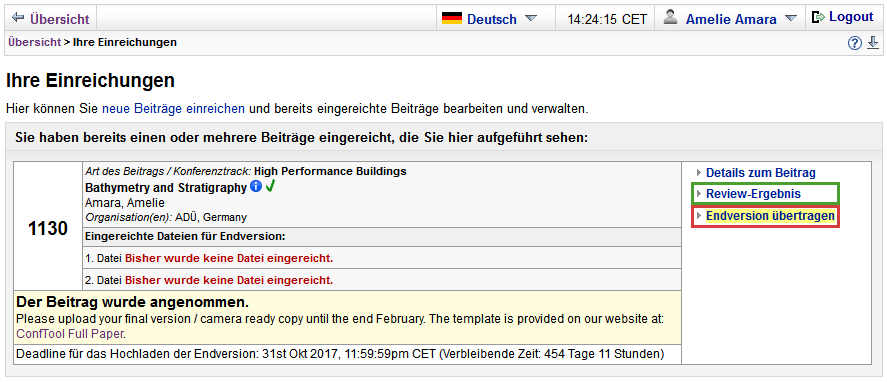Open the help question mark icon
Screen dimensions: 887x382
point(854,43)
